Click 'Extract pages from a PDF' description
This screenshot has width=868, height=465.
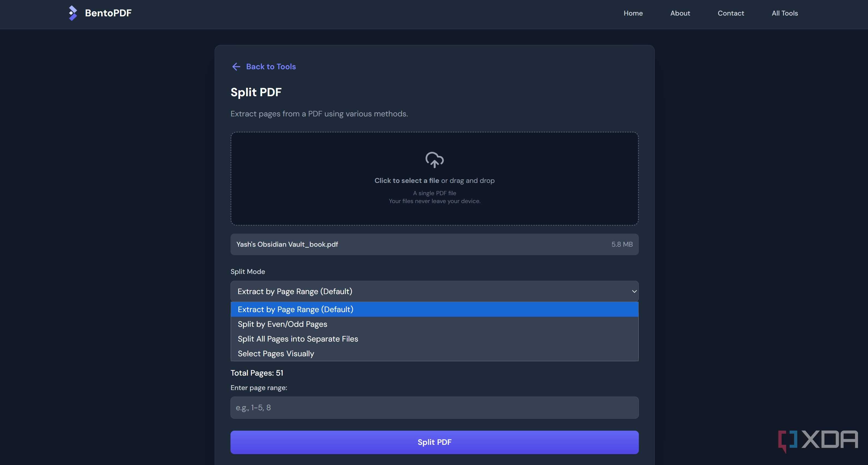point(319,114)
